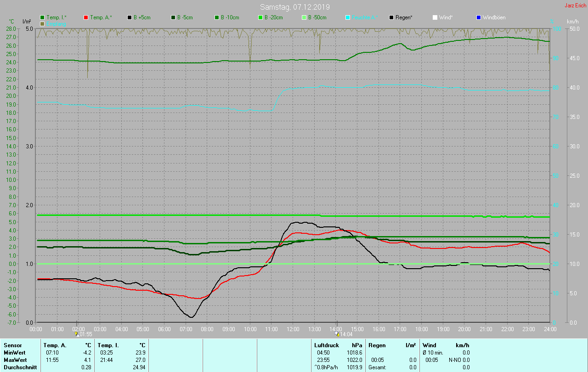This screenshot has width=588, height=372.
Task: Click the Temp. I. maximum "27.0"
Action: point(141,360)
